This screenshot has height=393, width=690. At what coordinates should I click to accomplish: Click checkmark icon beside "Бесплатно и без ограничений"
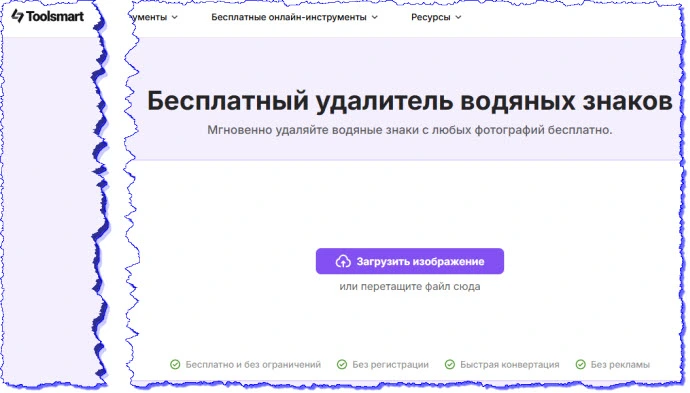tap(175, 364)
